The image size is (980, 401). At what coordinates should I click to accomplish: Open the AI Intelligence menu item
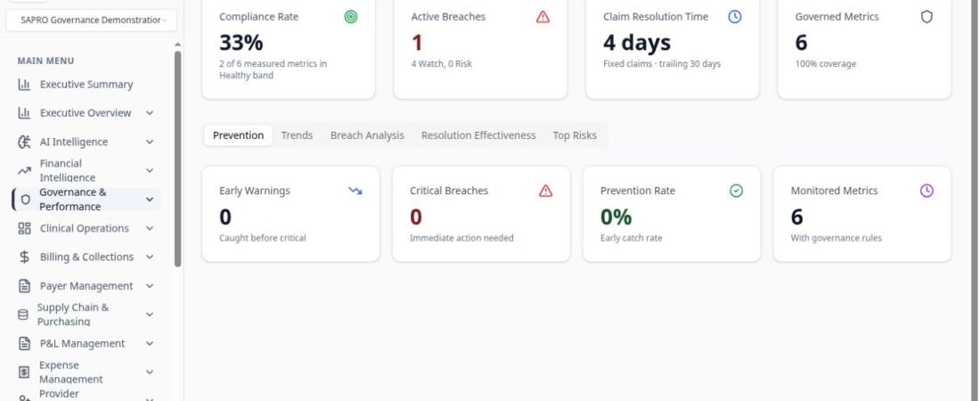(x=86, y=142)
